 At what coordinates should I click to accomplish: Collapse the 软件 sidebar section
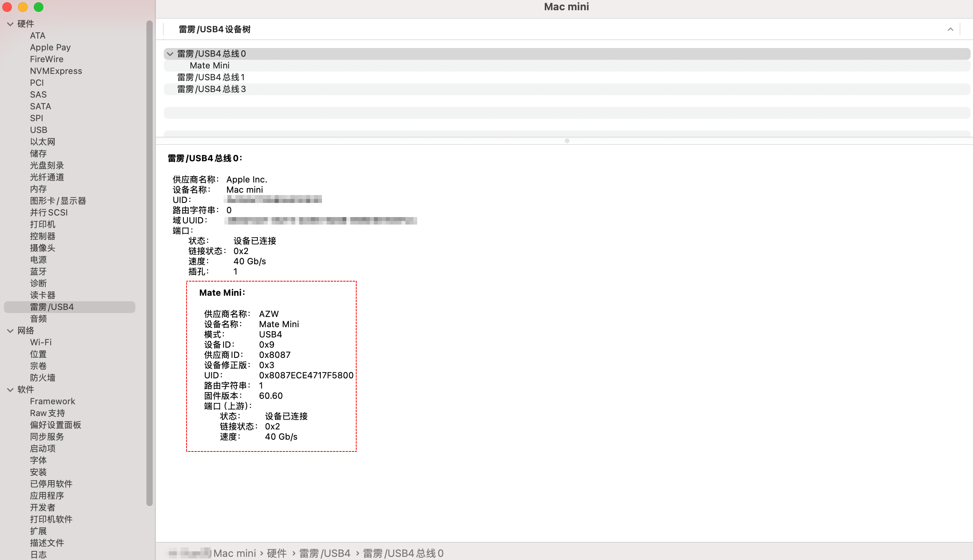click(10, 390)
